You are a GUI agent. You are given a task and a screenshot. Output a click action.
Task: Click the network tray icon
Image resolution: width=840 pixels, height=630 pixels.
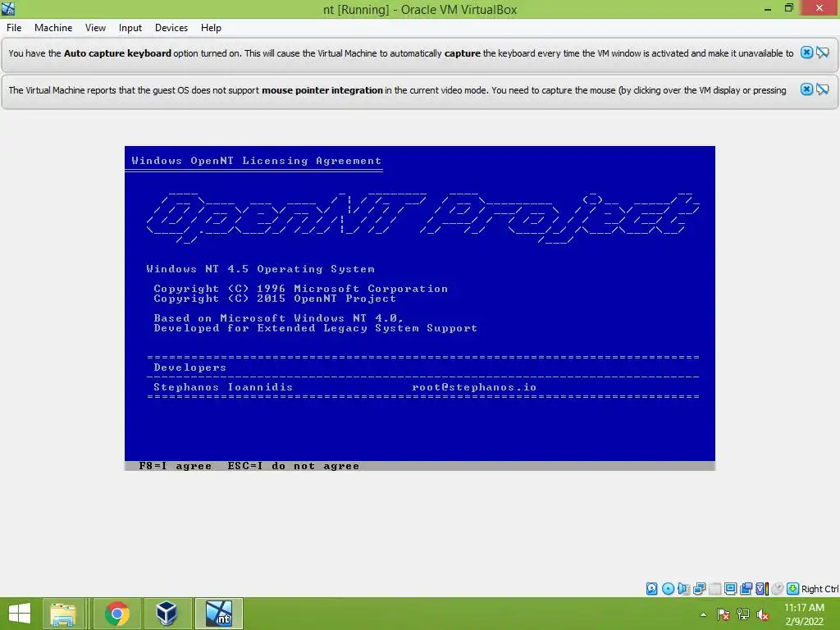pos(743,614)
